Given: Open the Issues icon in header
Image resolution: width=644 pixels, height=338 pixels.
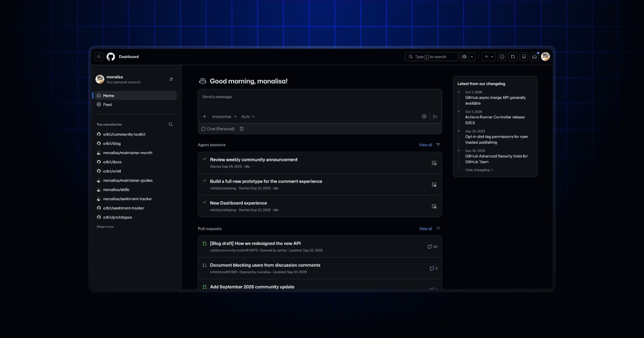Looking at the screenshot, I should click(502, 57).
